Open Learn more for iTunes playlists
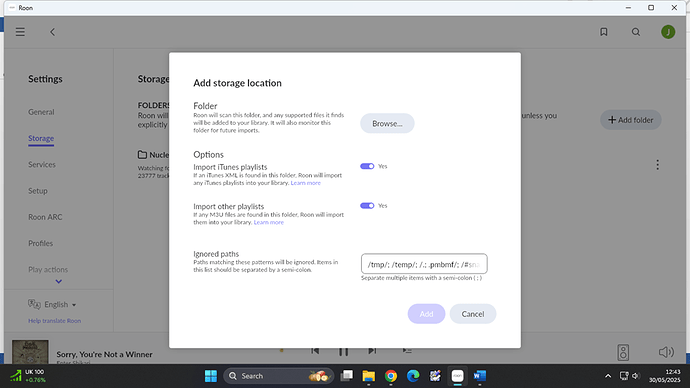Viewport: 690px width, 388px height. tap(305, 183)
